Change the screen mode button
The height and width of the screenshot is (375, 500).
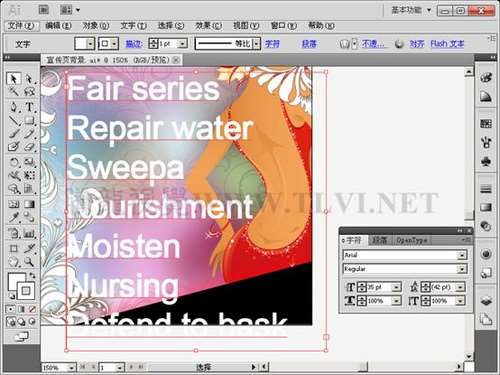[x=22, y=337]
